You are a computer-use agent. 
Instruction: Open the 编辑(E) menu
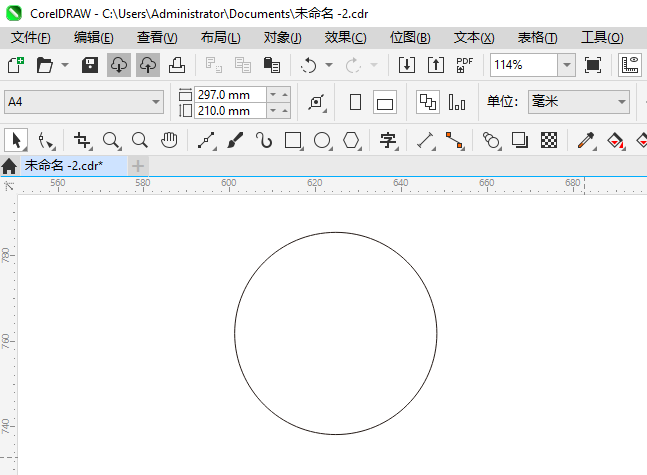click(x=94, y=38)
